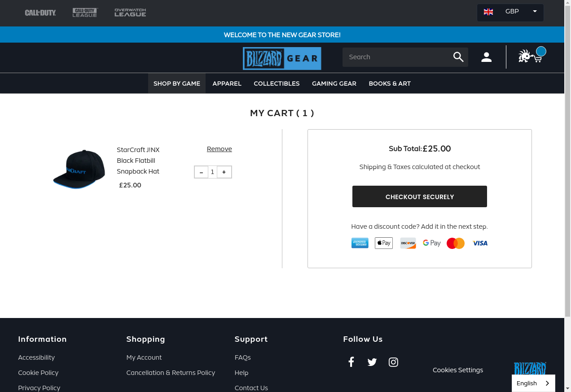Open Blizzard Instagram page icon
This screenshot has height=392, width=571.
tap(393, 362)
